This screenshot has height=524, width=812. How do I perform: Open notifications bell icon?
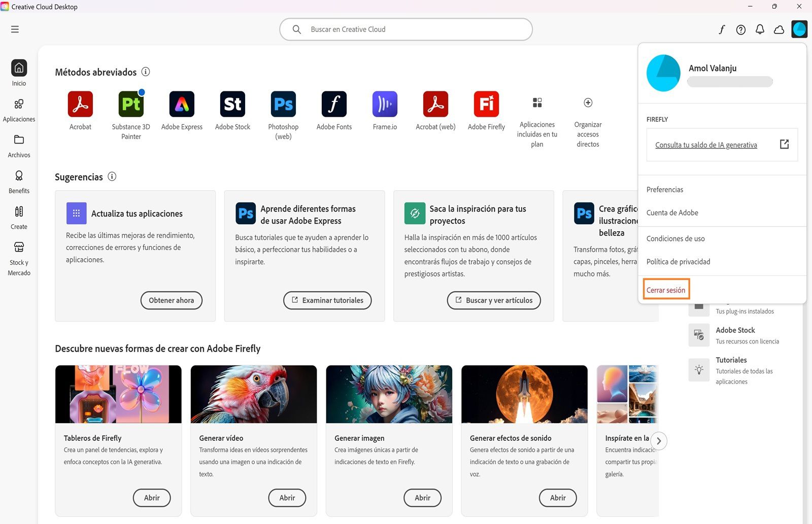point(760,29)
